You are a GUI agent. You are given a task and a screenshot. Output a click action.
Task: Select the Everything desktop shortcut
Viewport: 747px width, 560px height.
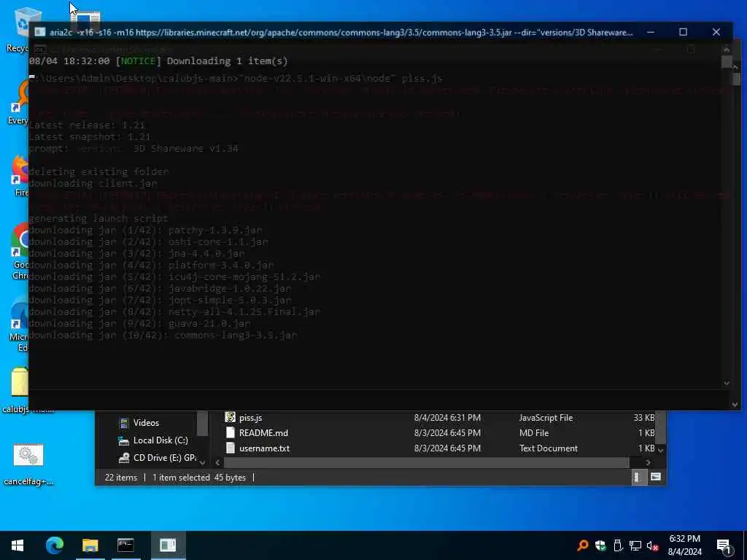(20, 102)
